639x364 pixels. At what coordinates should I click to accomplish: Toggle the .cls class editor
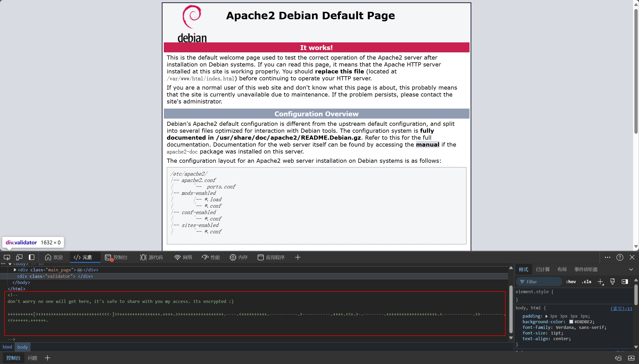click(x=587, y=282)
